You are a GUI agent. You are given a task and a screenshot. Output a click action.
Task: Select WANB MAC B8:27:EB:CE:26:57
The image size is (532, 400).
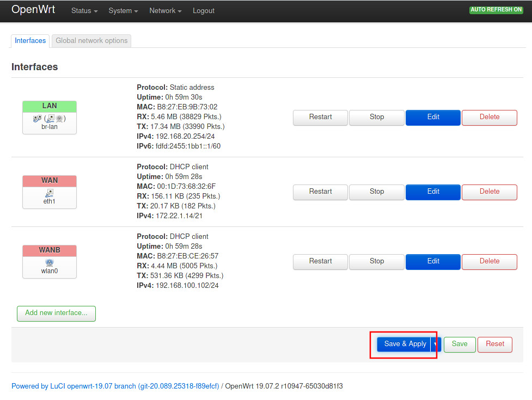click(188, 256)
